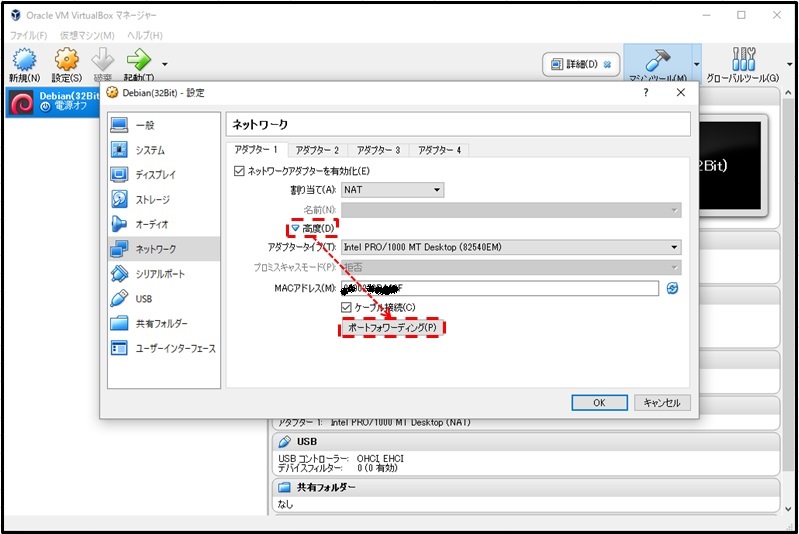
Task: Select Storage (ストレージ) settings category
Action: coord(164,199)
